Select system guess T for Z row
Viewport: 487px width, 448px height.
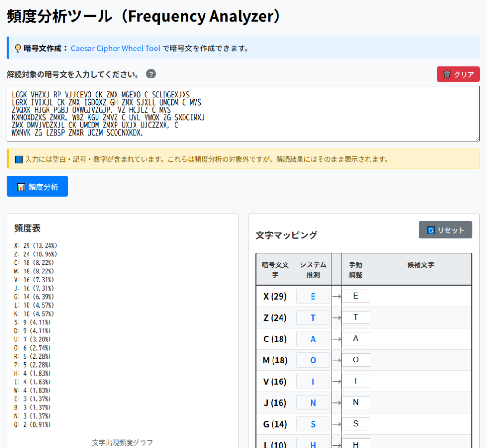click(312, 318)
